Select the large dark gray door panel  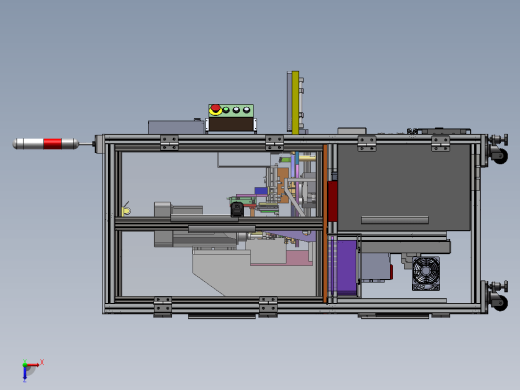(404, 187)
